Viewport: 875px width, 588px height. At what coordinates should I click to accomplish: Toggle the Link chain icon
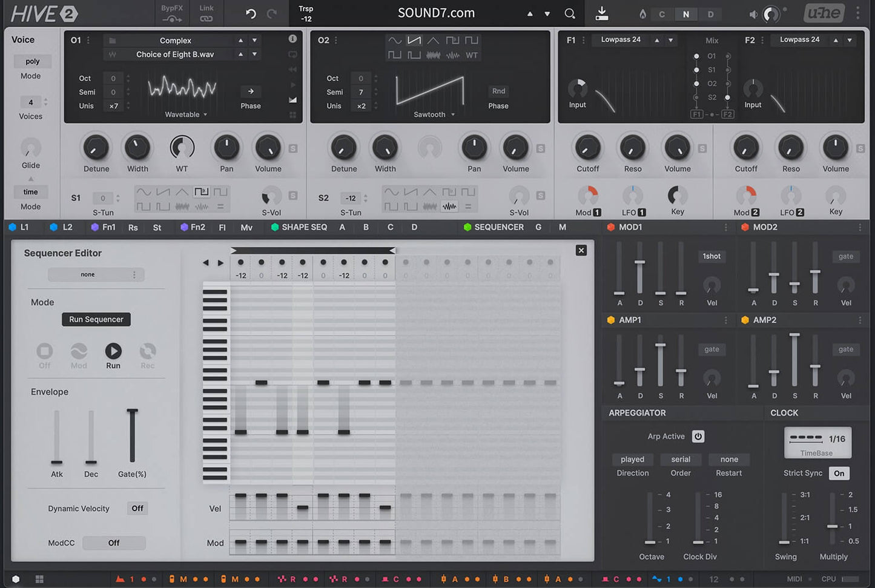tap(206, 19)
